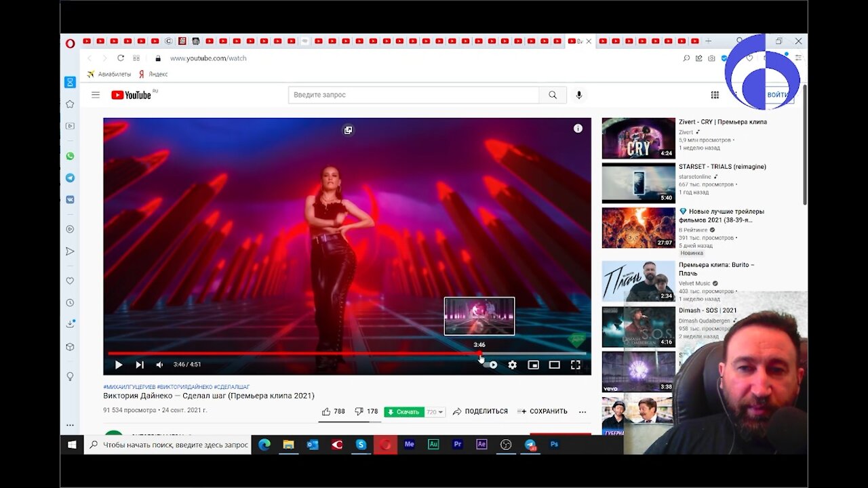The height and width of the screenshot is (488, 868).
Task: Open the Opera speed dial grid button
Action: (136, 58)
